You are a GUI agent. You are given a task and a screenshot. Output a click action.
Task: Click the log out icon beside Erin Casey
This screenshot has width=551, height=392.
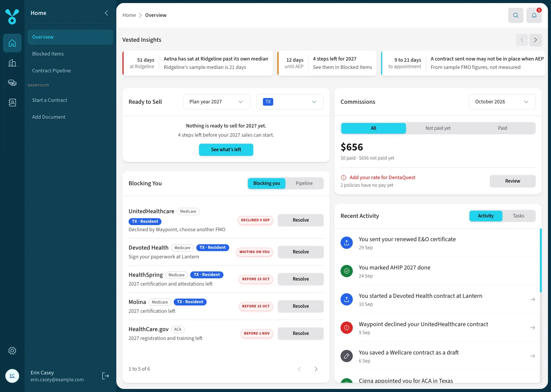(106, 376)
